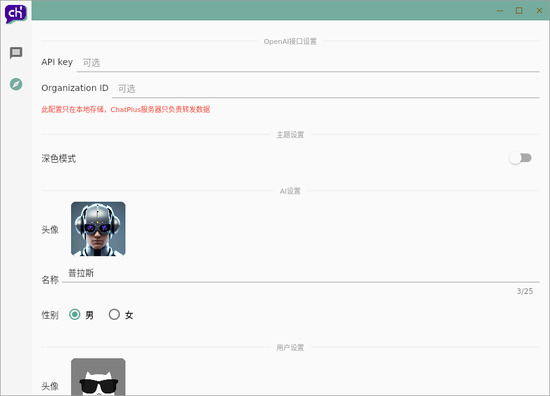550x396 pixels.
Task: Click the API key input field
Action: 308,63
